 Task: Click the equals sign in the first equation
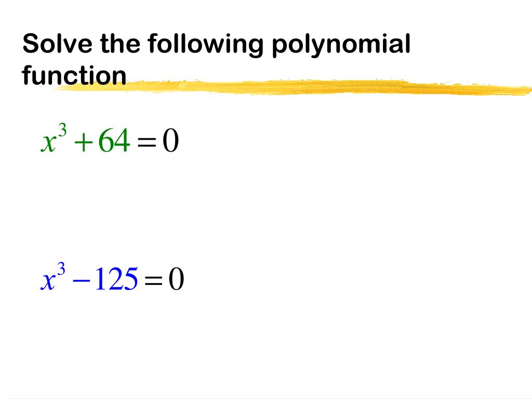click(147, 142)
